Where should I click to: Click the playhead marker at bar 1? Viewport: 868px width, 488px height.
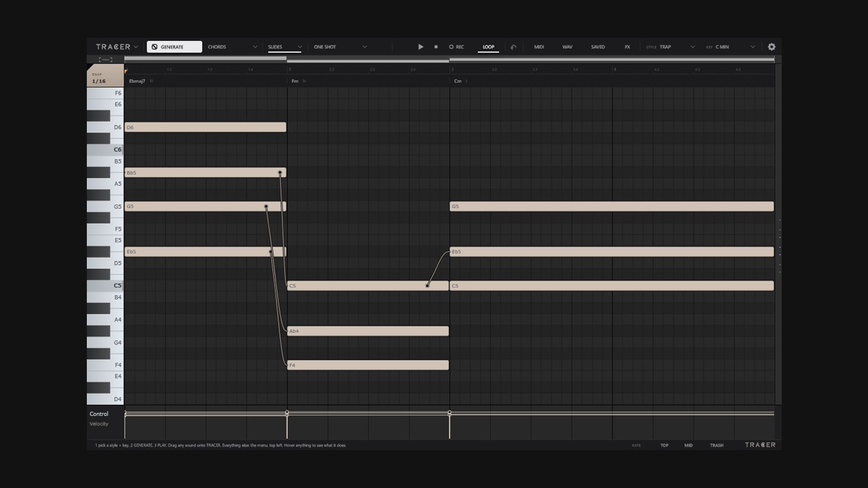coord(126,71)
